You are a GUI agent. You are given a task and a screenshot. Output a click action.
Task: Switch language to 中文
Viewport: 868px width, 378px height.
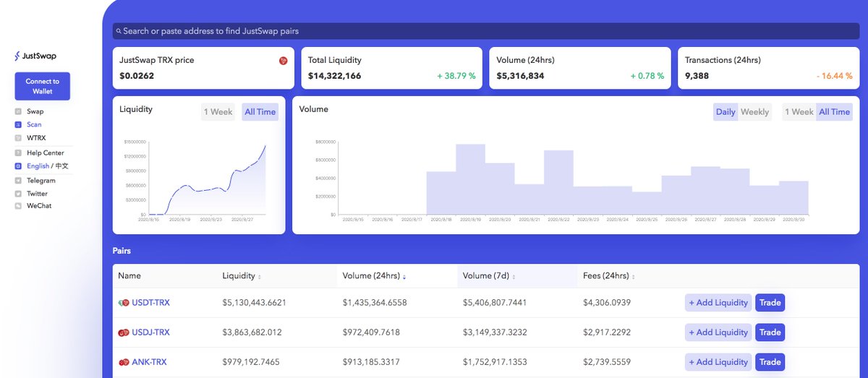pos(61,166)
